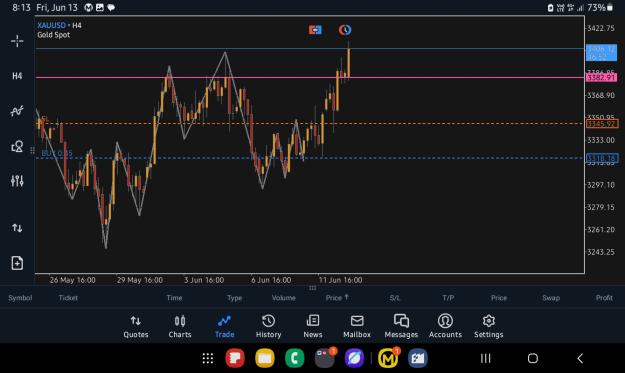This screenshot has width=625, height=373.
Task: Launch the yellow folder app in taskbar
Action: click(265, 358)
